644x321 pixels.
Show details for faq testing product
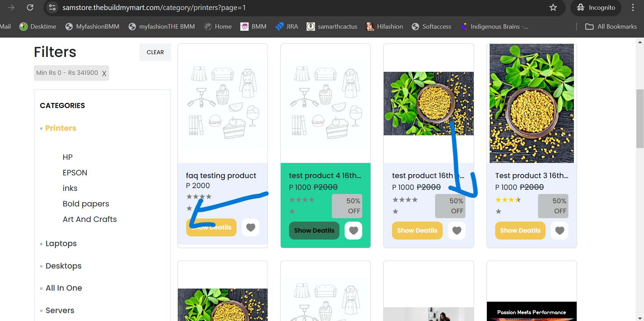click(x=211, y=227)
